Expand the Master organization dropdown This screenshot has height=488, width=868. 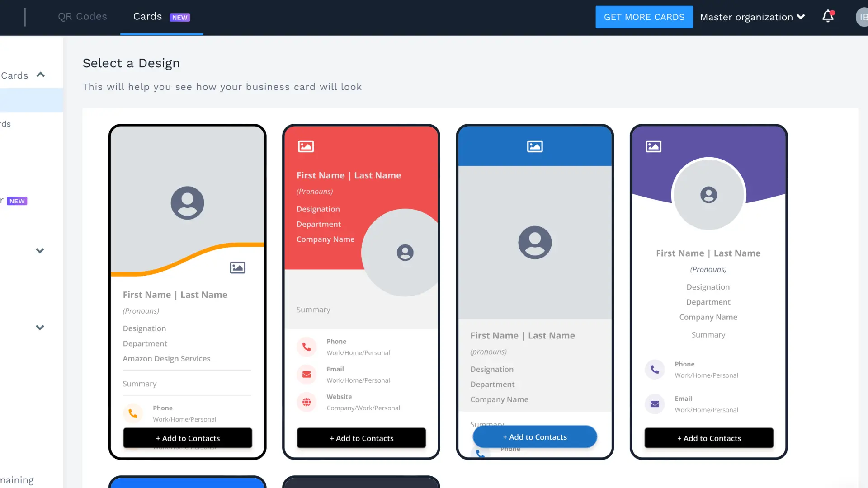coord(753,17)
